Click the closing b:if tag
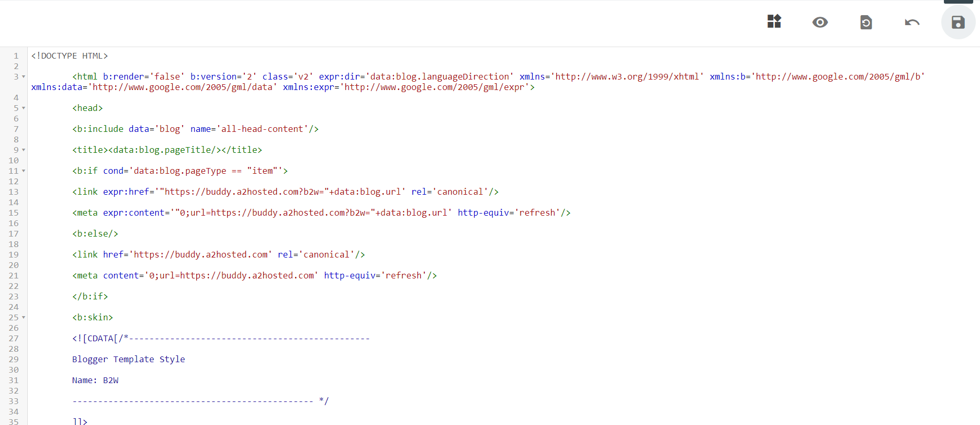 click(x=90, y=296)
